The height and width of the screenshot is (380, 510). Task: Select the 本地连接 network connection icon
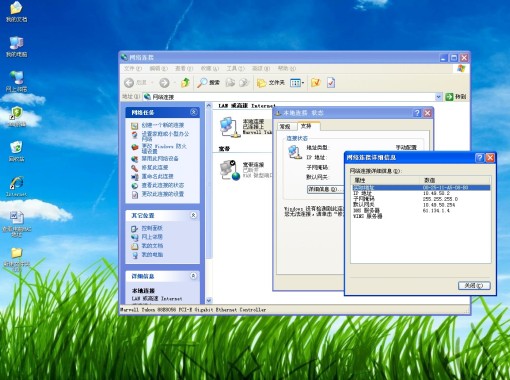[x=230, y=127]
